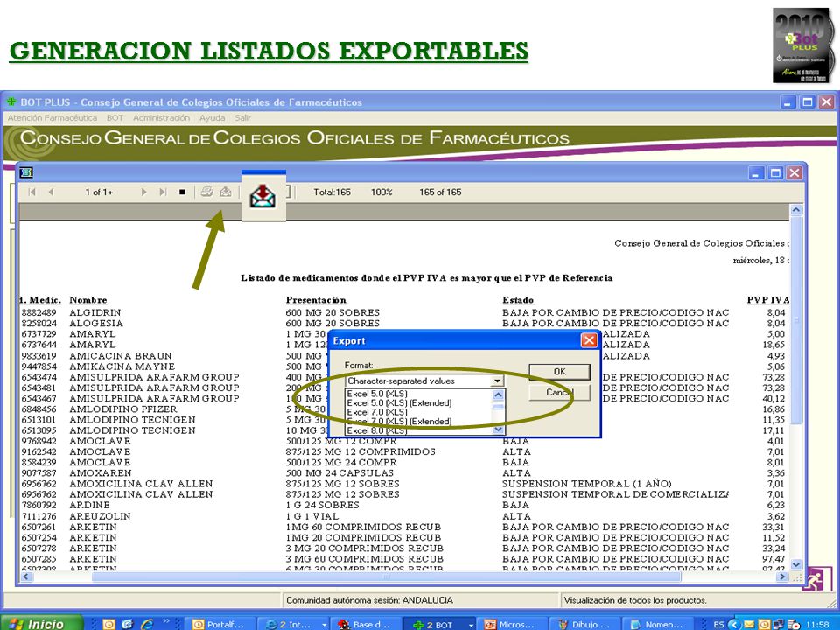
Task: Expand the Format dropdown arrow
Action: coord(498,381)
